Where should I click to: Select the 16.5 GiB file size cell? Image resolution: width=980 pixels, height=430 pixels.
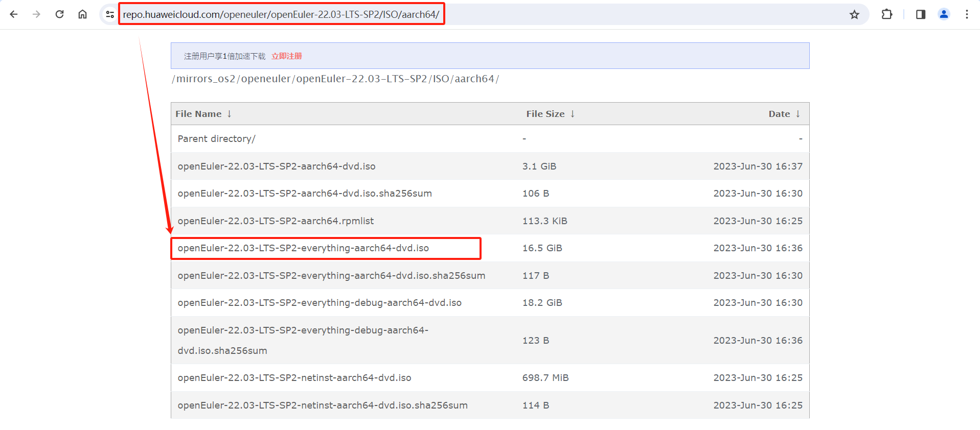click(542, 248)
